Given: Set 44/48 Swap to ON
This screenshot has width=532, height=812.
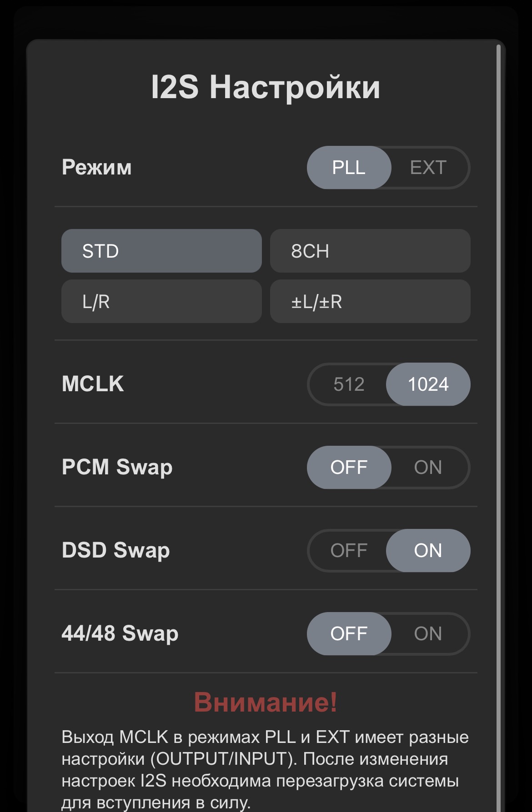Looking at the screenshot, I should (x=428, y=634).
